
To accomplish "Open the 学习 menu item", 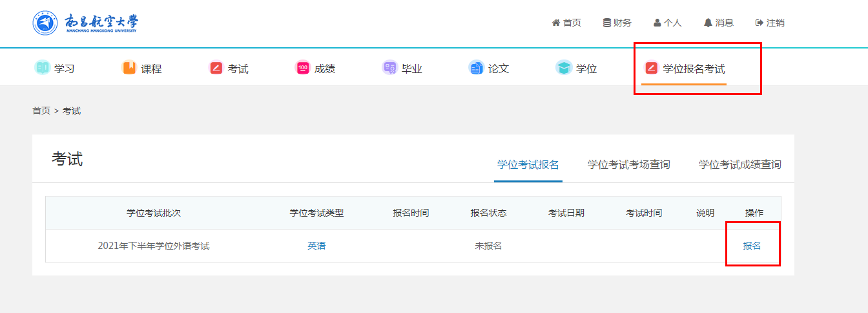I will tap(65, 69).
